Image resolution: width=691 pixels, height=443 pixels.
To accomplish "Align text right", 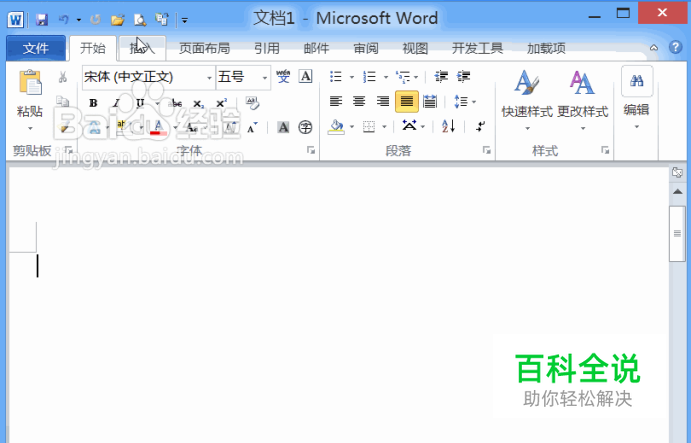I will 383,102.
